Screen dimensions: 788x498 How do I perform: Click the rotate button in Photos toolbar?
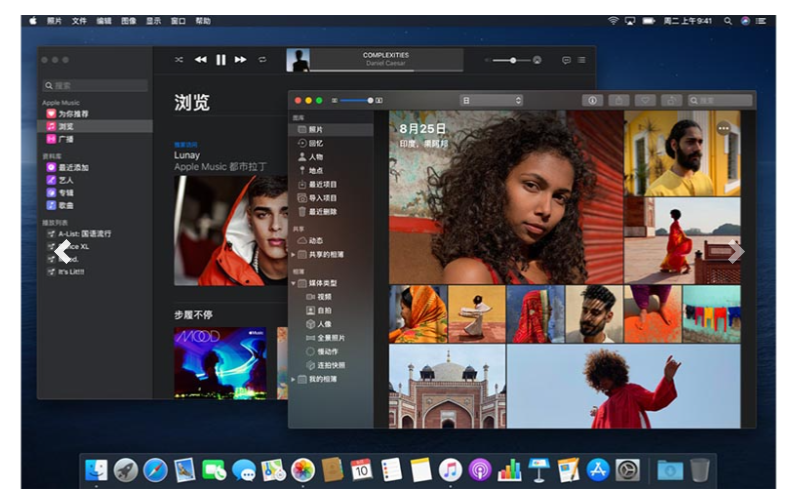pos(671,101)
